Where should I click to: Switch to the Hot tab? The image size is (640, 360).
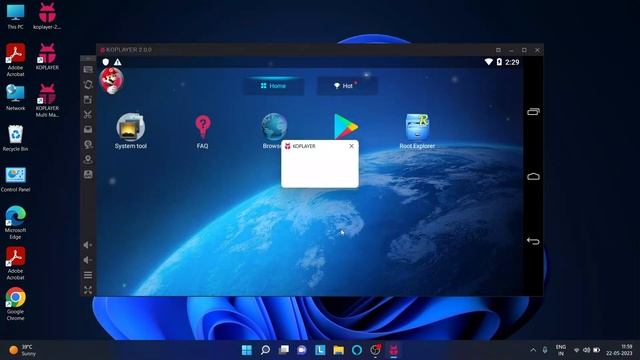tap(347, 86)
